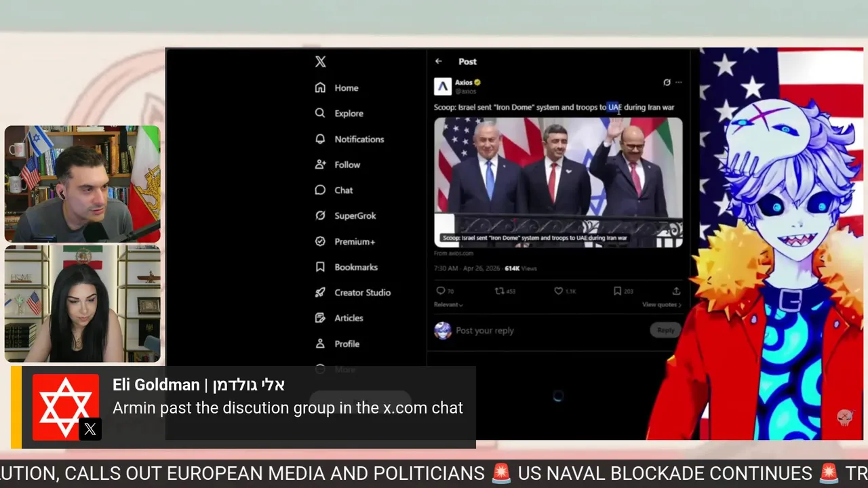Image resolution: width=868 pixels, height=488 pixels.
Task: Open Home from the X sidebar
Action: (x=337, y=88)
